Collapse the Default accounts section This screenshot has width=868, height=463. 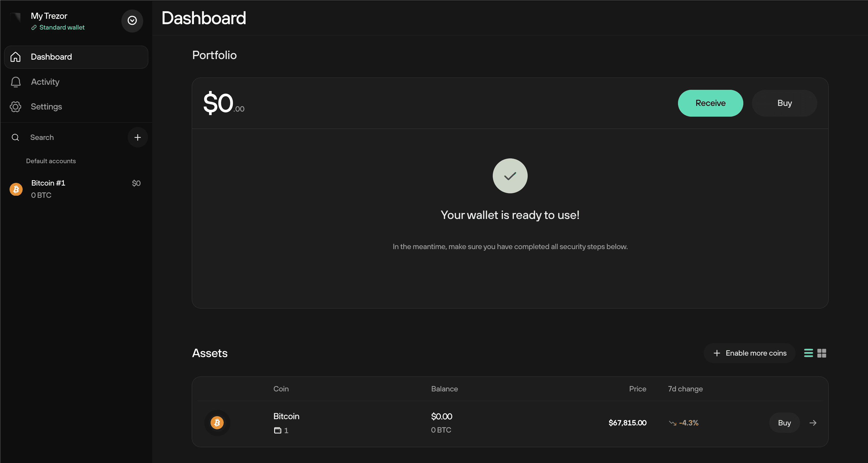tap(51, 161)
